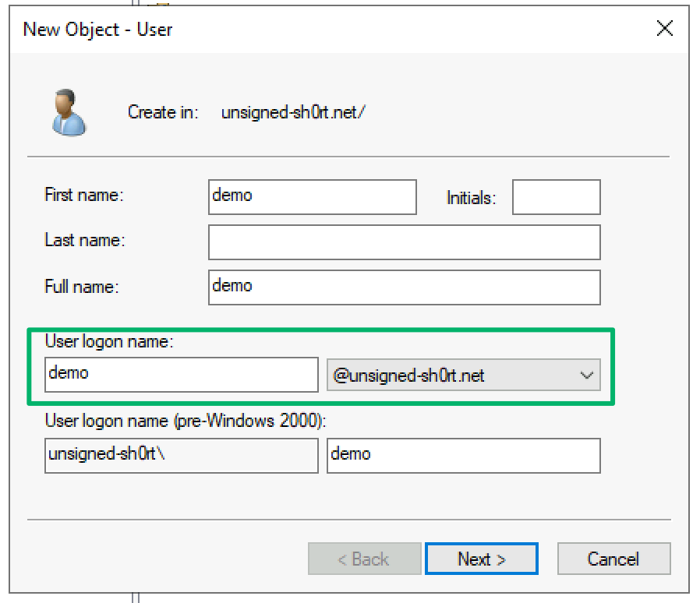
Task: Select the empty Last name field
Action: pos(404,242)
